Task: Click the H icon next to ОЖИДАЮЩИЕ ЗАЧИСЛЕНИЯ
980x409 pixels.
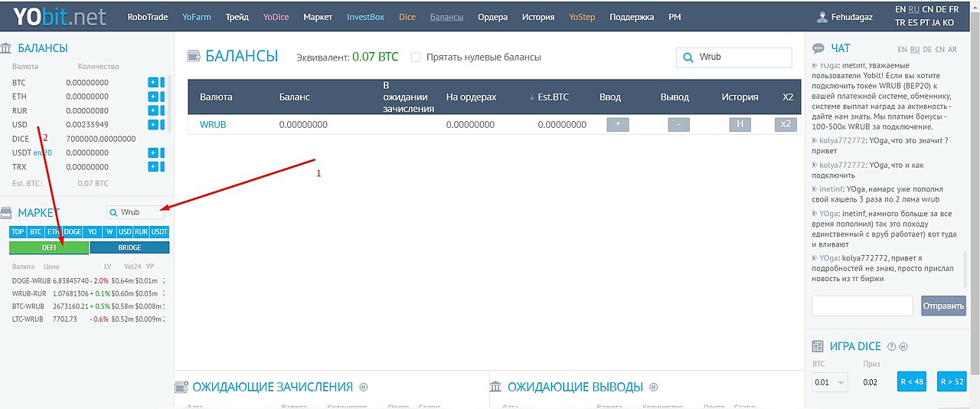Action: click(x=364, y=388)
